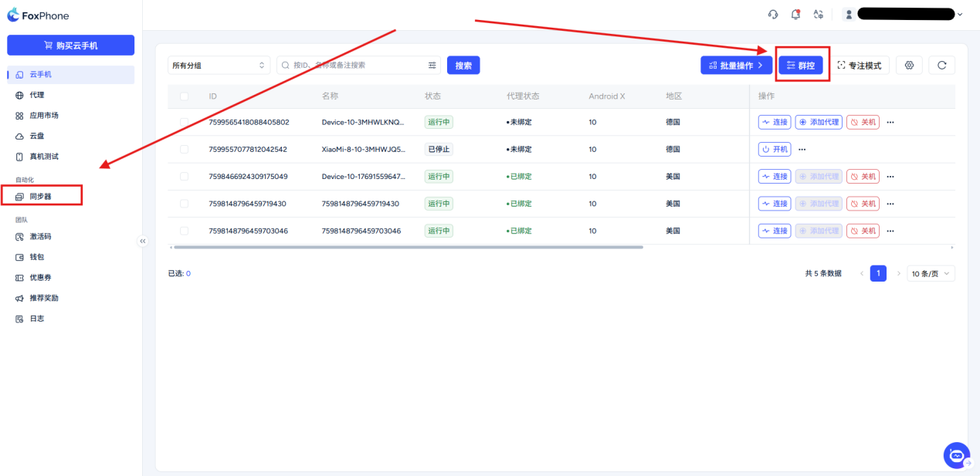The image size is (980, 476).
Task: Select the checkbox for device 7598148796459703046
Action: click(x=184, y=231)
